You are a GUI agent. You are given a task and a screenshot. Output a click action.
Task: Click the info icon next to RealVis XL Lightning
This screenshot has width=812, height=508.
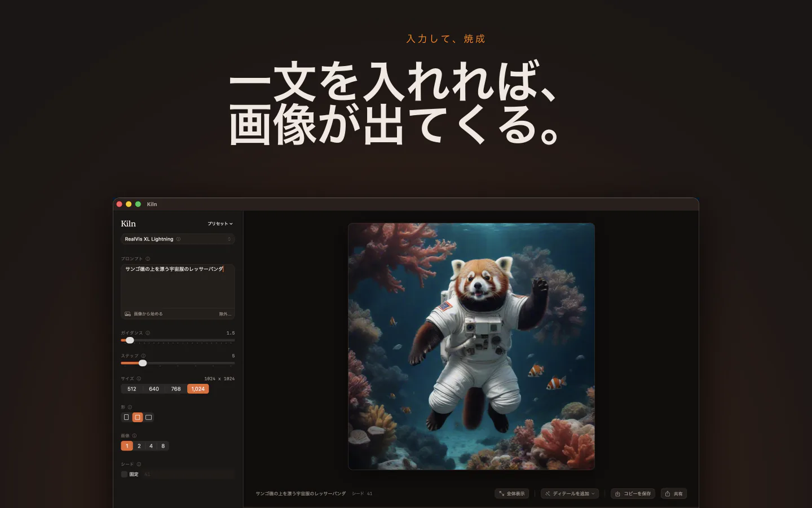[178, 239]
